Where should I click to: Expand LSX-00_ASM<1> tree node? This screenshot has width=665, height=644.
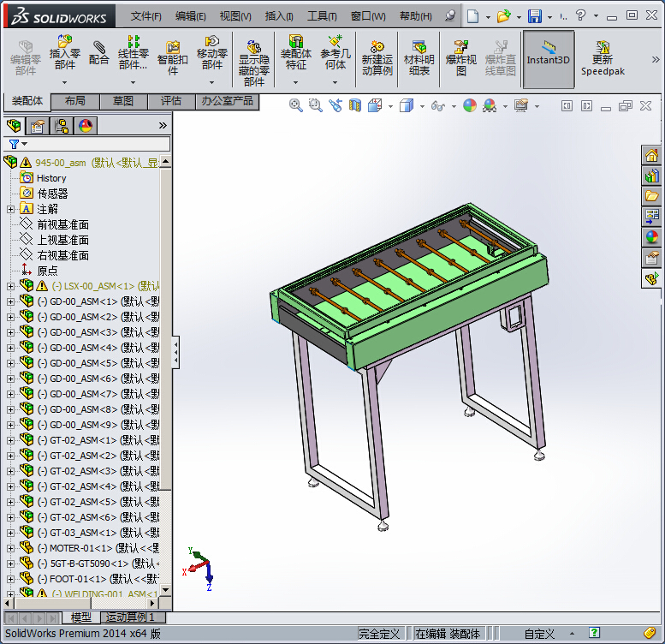tap(10, 286)
